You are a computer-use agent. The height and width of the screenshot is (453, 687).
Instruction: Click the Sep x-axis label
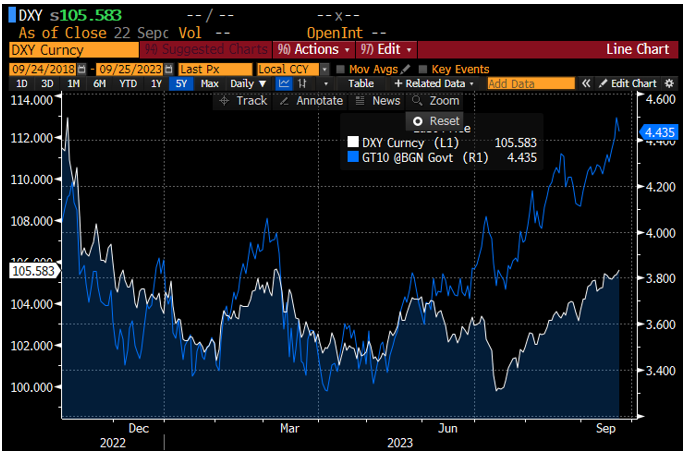click(606, 428)
